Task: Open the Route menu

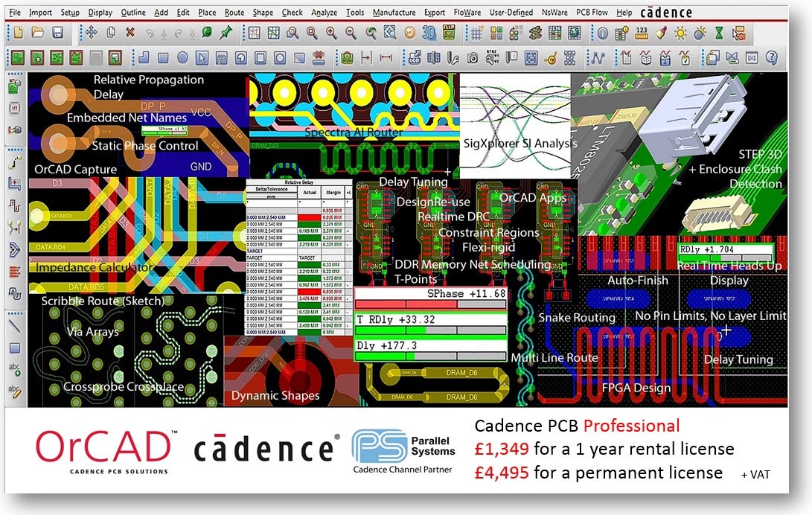Action: coord(234,13)
